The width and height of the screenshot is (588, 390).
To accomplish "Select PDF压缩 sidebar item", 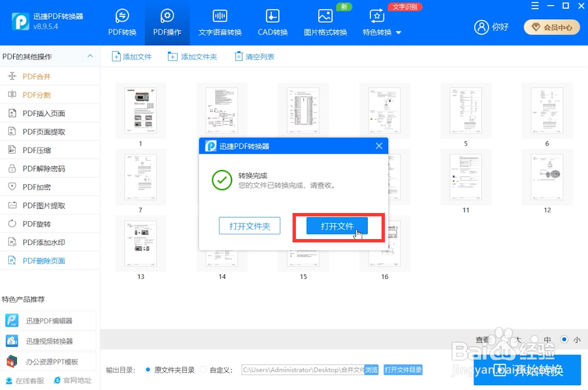I will [x=50, y=150].
